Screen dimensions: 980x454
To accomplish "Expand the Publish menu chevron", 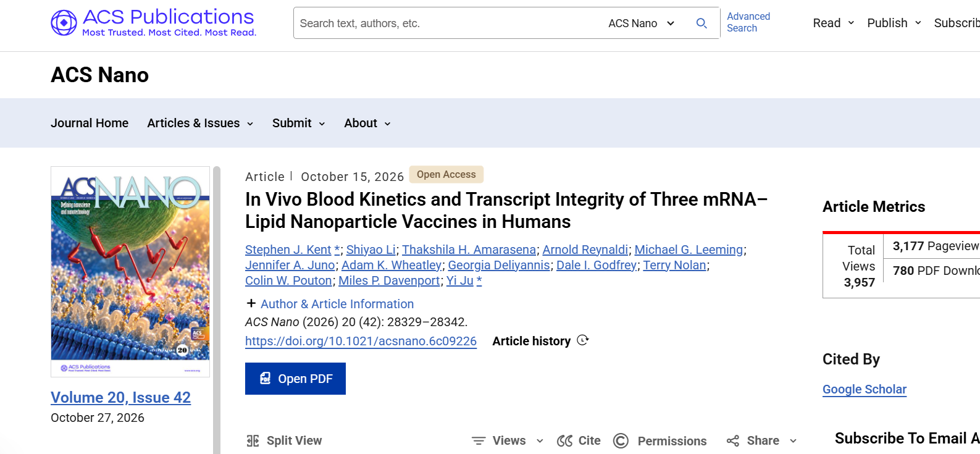I will [918, 23].
